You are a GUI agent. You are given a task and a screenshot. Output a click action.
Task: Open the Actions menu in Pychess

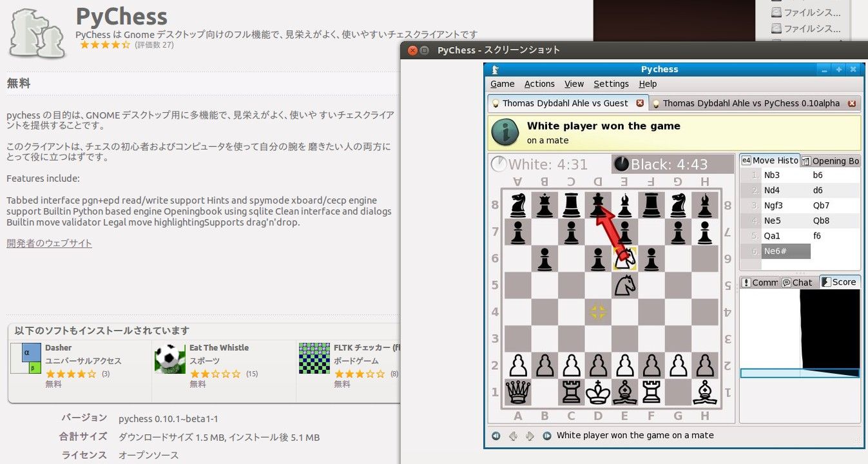[x=539, y=84]
